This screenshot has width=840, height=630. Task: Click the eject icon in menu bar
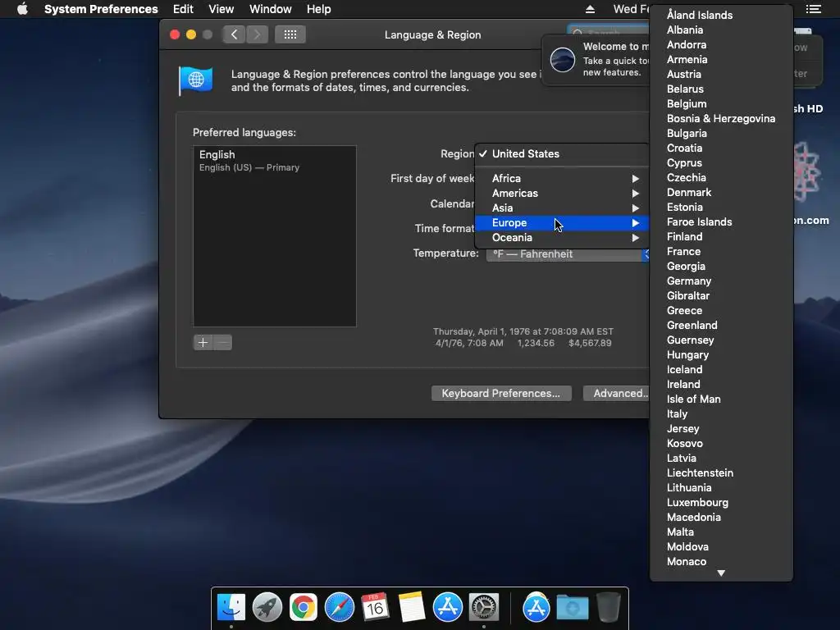tap(590, 9)
